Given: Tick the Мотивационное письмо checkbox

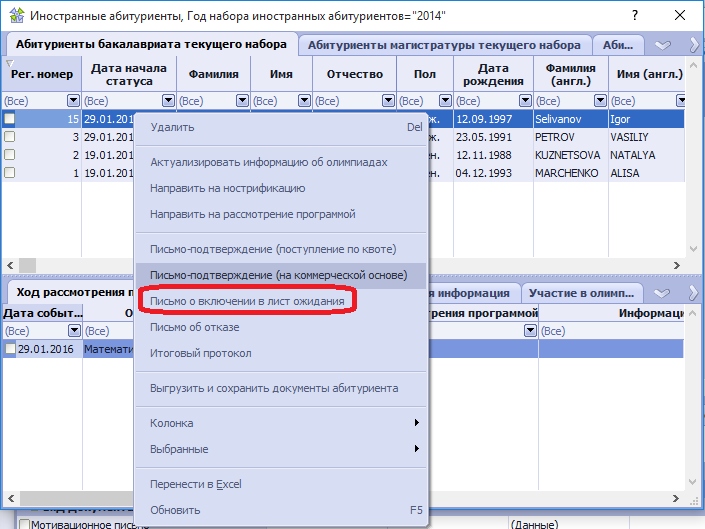Looking at the screenshot, I should click(x=24, y=524).
